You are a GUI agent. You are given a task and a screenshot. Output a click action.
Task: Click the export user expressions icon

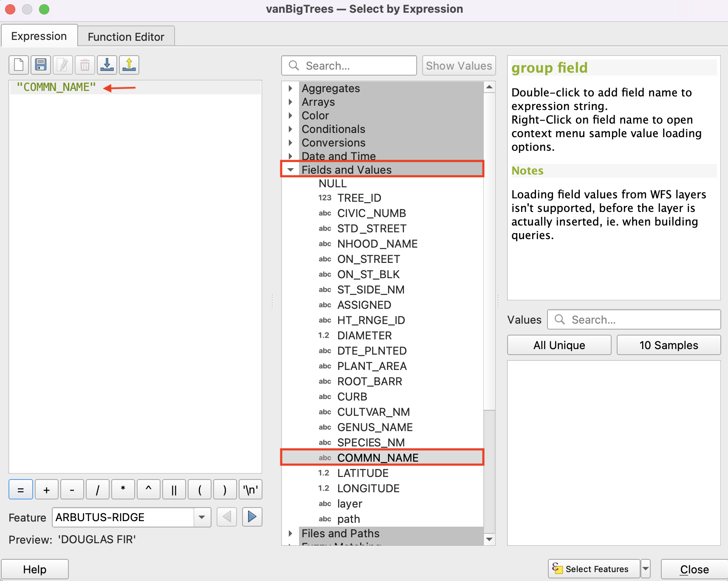[129, 65]
